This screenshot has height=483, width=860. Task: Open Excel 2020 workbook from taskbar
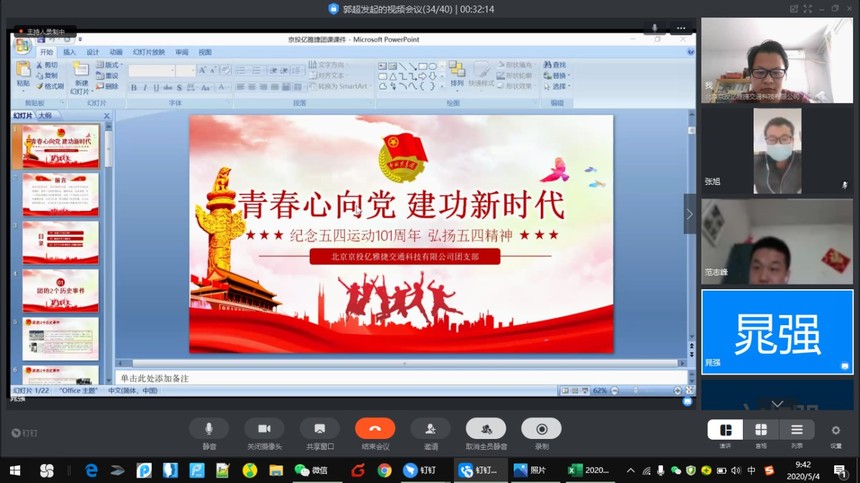click(589, 470)
